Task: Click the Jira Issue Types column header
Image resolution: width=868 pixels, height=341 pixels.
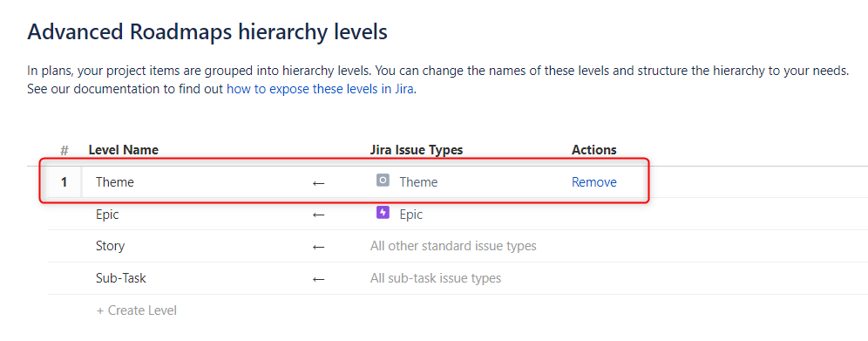Action: [x=417, y=150]
